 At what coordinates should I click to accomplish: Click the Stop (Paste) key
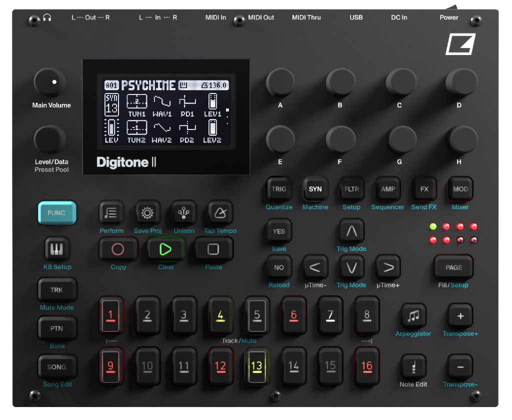tap(213, 249)
